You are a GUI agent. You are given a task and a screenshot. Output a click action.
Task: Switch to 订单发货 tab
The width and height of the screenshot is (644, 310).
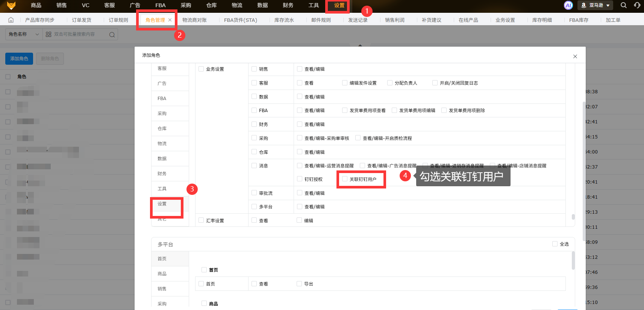(x=82, y=20)
